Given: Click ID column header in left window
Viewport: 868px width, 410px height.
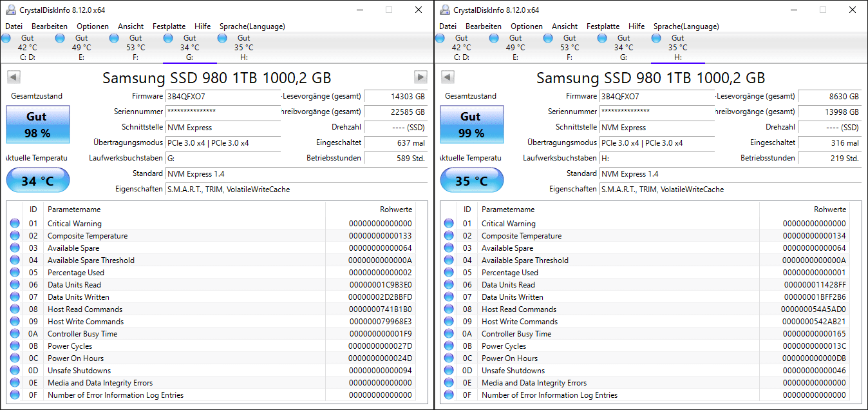Looking at the screenshot, I should click(x=33, y=210).
